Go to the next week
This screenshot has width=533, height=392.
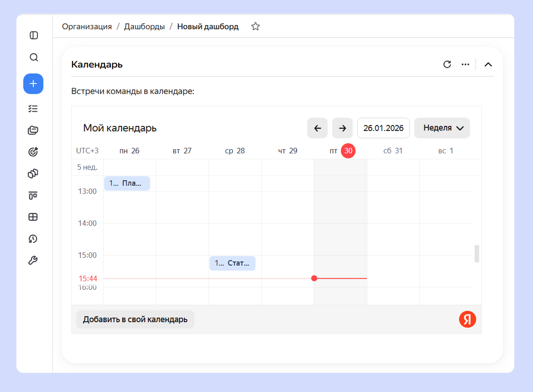tap(342, 128)
